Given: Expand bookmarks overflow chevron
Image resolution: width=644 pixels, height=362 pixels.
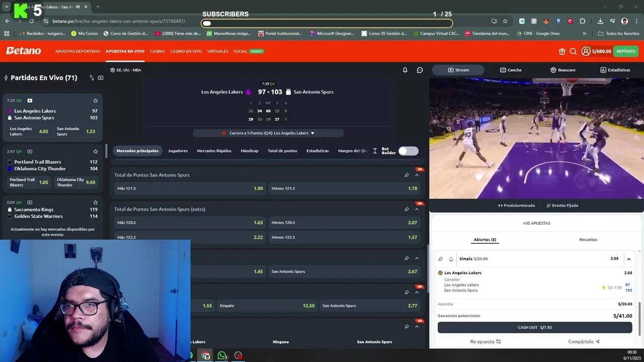Looking at the screenshot, I should [x=584, y=33].
